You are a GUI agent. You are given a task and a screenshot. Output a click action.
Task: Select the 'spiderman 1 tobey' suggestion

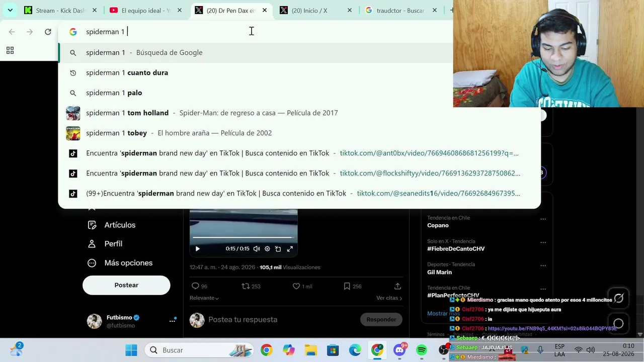(x=299, y=133)
